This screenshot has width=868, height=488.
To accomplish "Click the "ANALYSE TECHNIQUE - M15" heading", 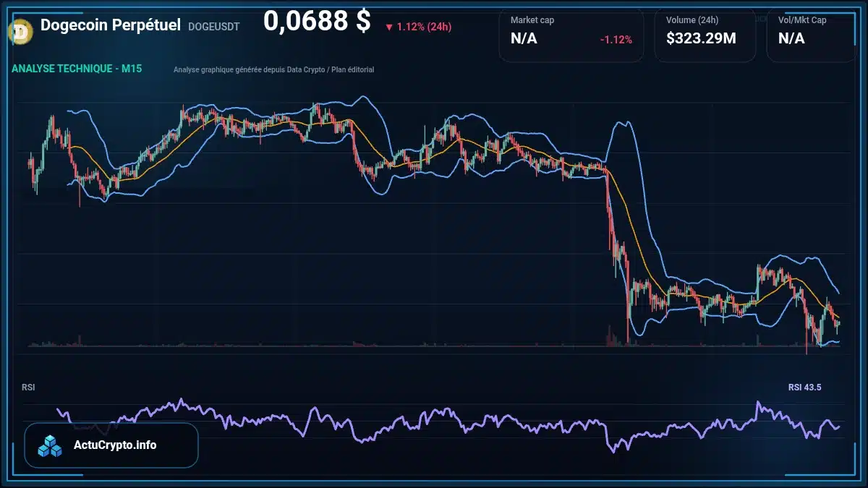I will (x=77, y=69).
